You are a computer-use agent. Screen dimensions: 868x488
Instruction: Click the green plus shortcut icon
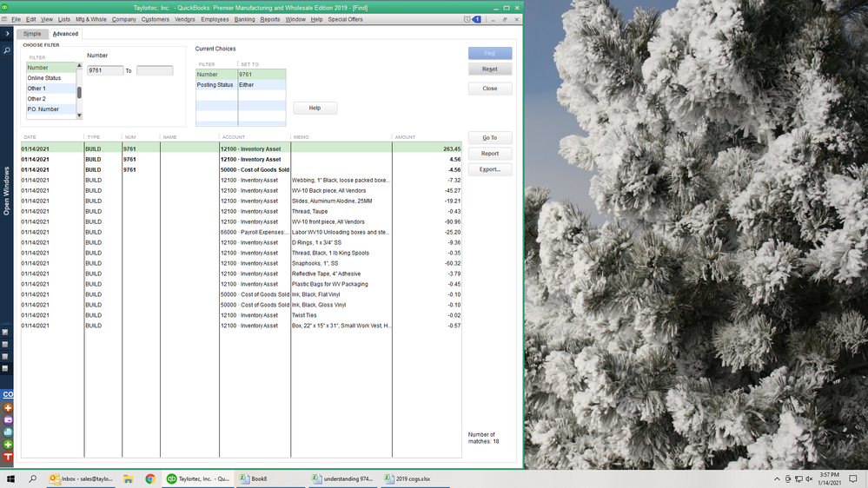(8, 445)
